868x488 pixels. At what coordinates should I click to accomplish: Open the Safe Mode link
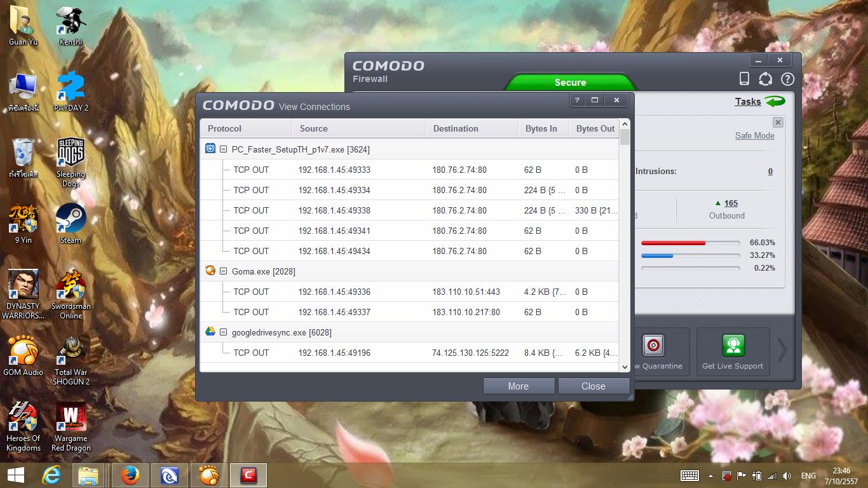pyautogui.click(x=754, y=135)
